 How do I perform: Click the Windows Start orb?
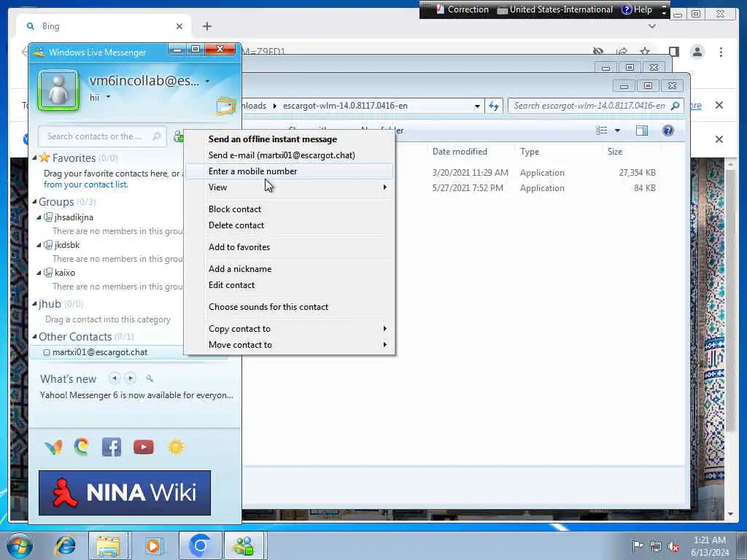tap(20, 545)
